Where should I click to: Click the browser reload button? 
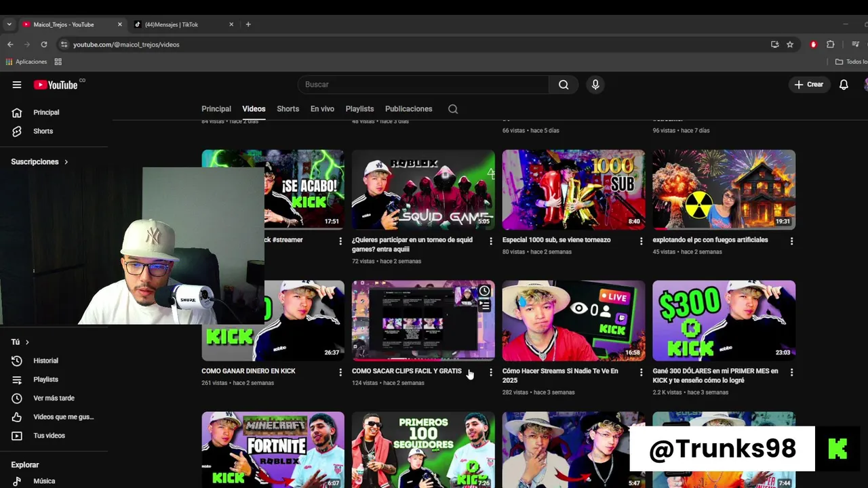click(44, 45)
